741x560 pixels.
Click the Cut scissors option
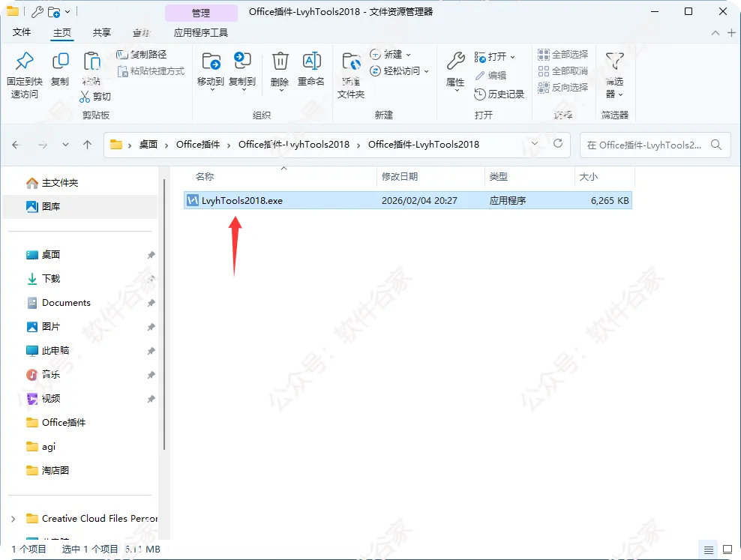pos(95,96)
